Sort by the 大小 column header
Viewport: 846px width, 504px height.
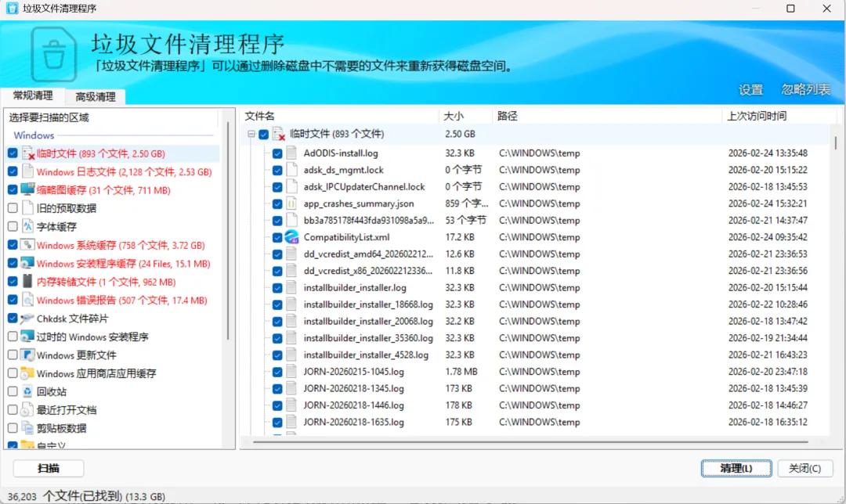[x=465, y=116]
